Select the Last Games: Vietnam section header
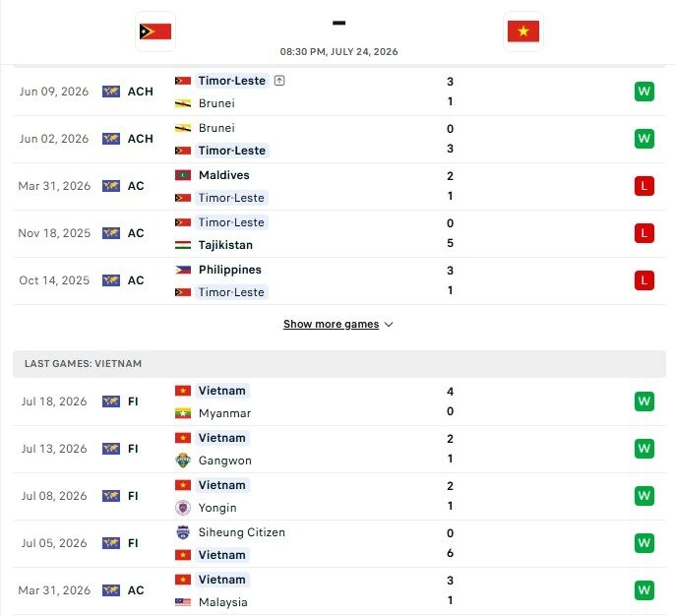675x616 pixels. (x=339, y=364)
